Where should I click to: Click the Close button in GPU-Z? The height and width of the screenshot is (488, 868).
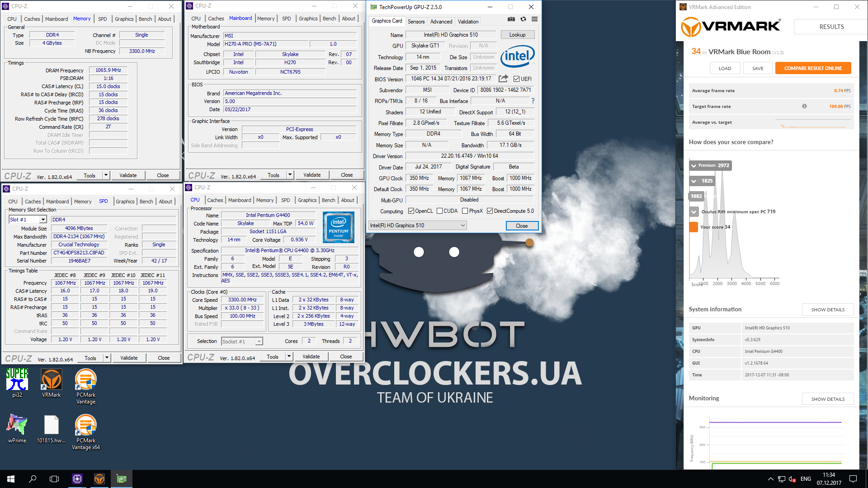[x=522, y=225]
